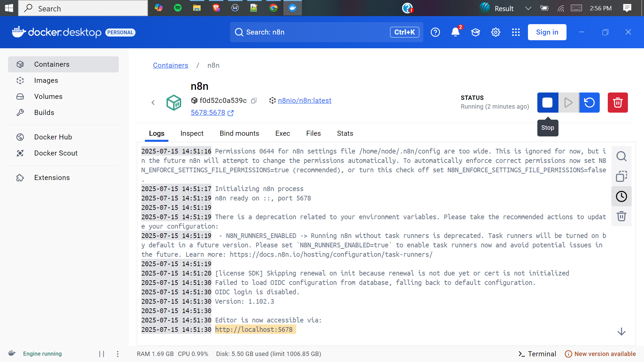Click the Sign in button
Viewport: 644px width, 362px height.
point(547,32)
